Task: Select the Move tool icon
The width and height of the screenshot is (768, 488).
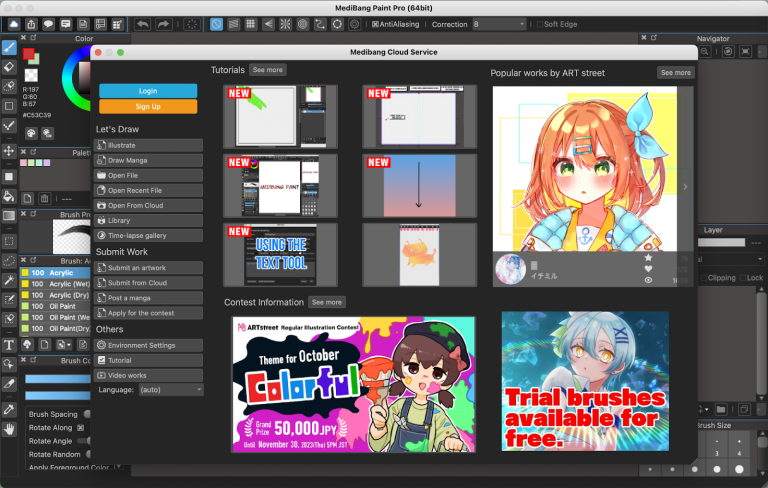Action: click(9, 151)
